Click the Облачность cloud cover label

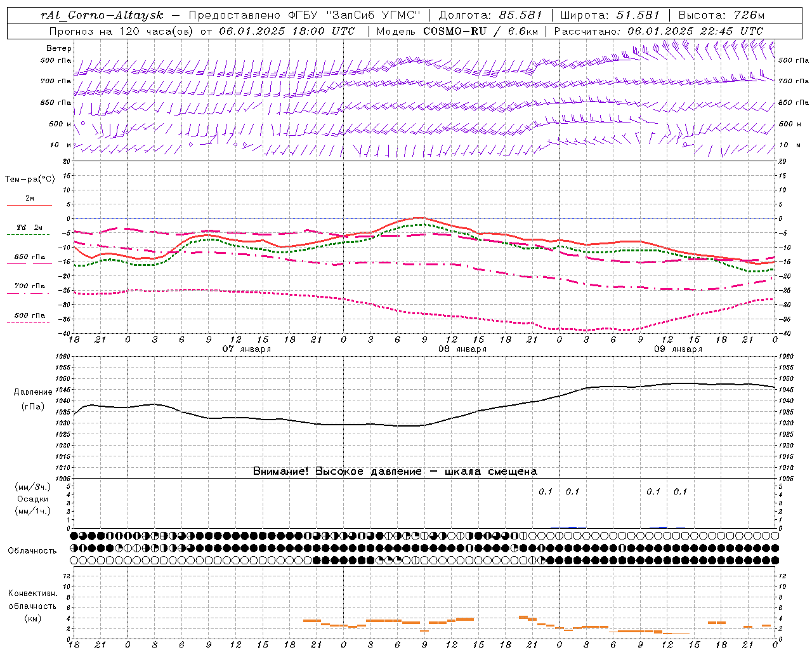pos(32,550)
